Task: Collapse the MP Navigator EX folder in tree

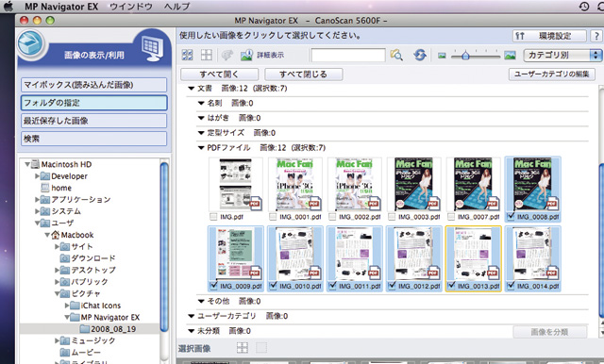Action: click(67, 318)
